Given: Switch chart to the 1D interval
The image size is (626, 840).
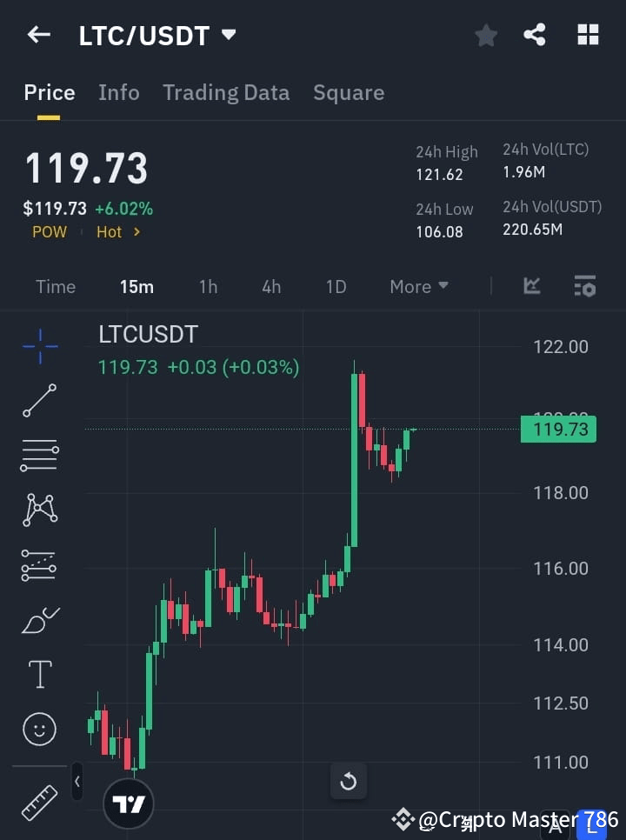Looking at the screenshot, I should pyautogui.click(x=336, y=287).
